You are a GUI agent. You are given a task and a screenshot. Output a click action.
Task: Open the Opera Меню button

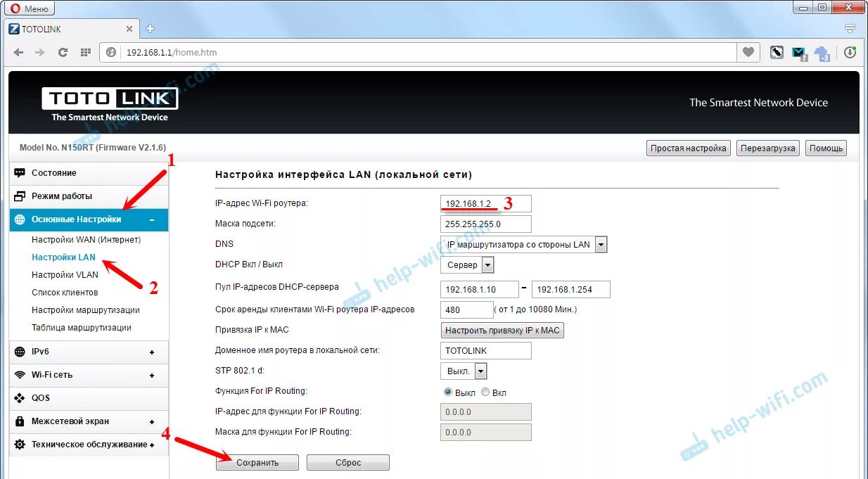coord(31,8)
